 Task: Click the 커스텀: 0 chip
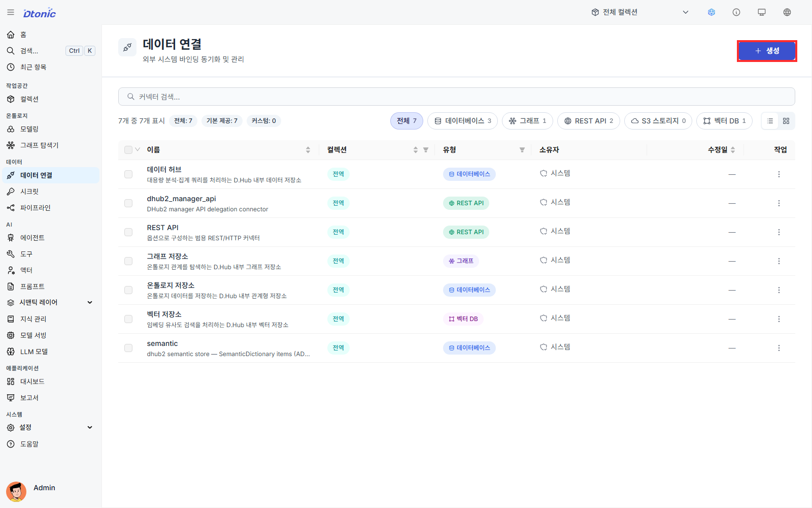264,121
